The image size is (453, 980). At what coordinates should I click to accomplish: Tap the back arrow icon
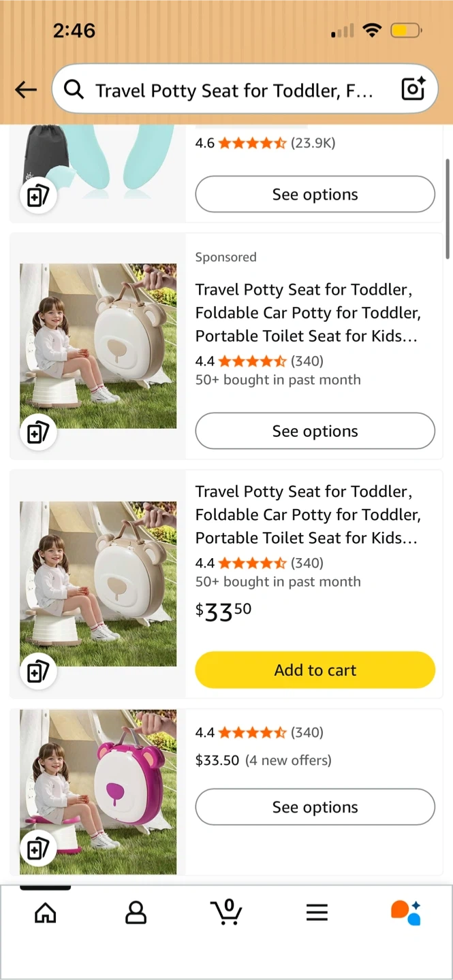26,90
